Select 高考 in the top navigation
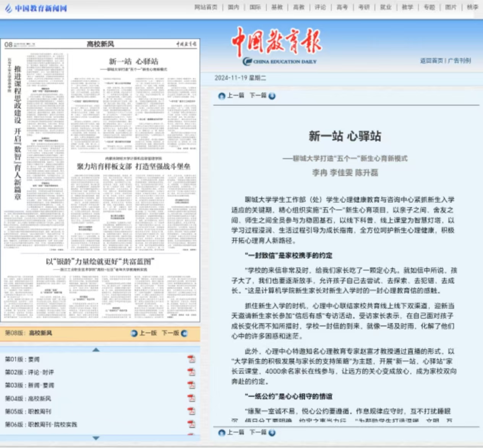Viewport: 483px width, 448px height. click(342, 7)
